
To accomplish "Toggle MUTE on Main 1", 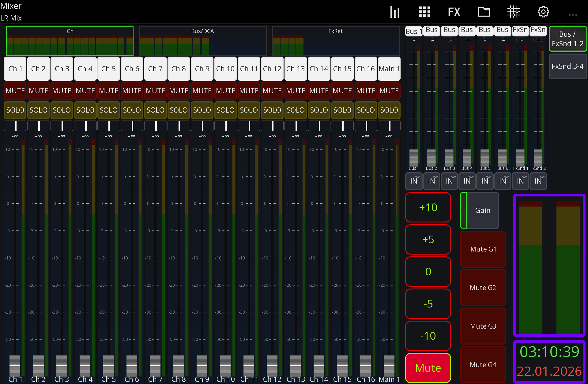I will [x=389, y=91].
